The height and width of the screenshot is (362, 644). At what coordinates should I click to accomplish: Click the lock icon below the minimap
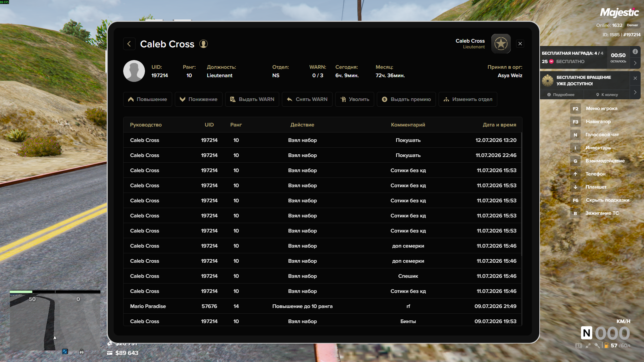coord(82,352)
